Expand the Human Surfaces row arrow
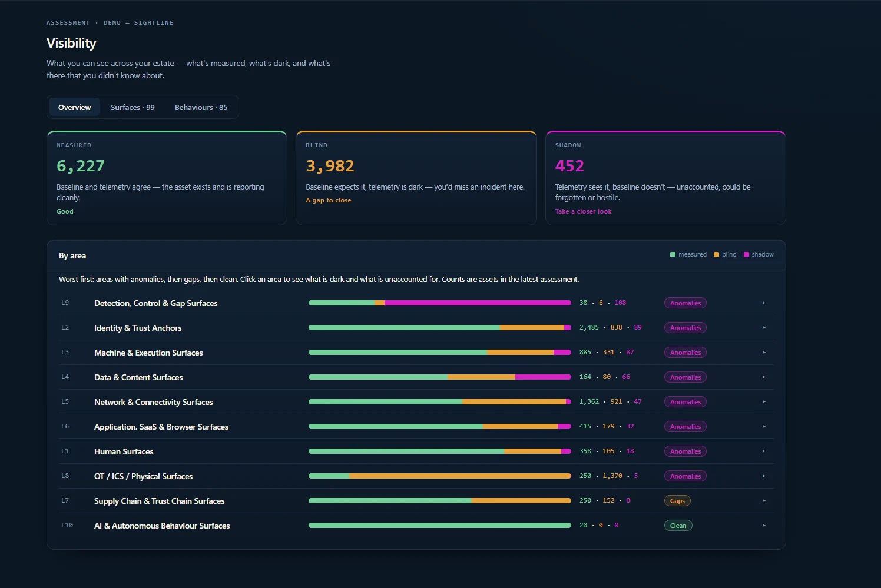This screenshot has height=588, width=881. 764,451
